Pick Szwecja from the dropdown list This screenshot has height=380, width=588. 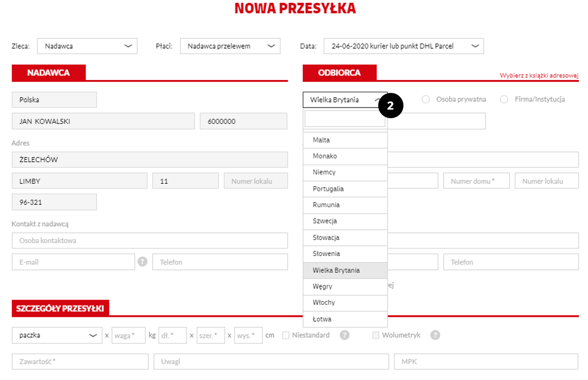click(345, 222)
